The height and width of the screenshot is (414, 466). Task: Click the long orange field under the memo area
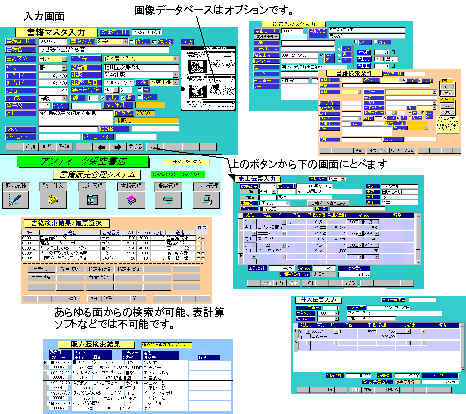tap(147, 121)
